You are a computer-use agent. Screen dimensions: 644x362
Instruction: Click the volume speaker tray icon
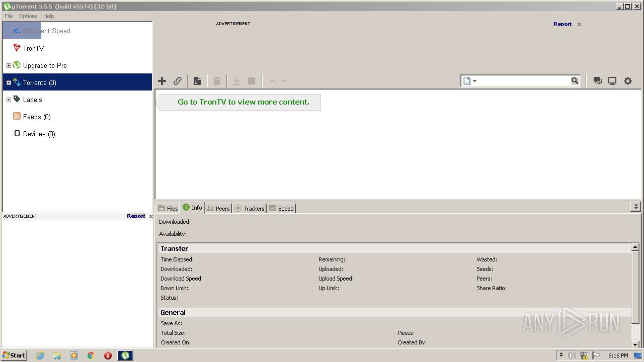pos(572,355)
